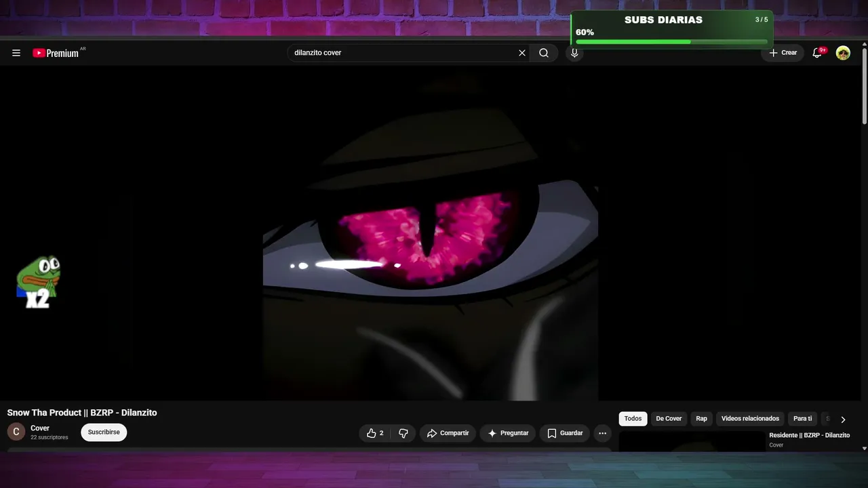The height and width of the screenshot is (488, 868).
Task: Dislike the video with thumbs down
Action: [403, 433]
